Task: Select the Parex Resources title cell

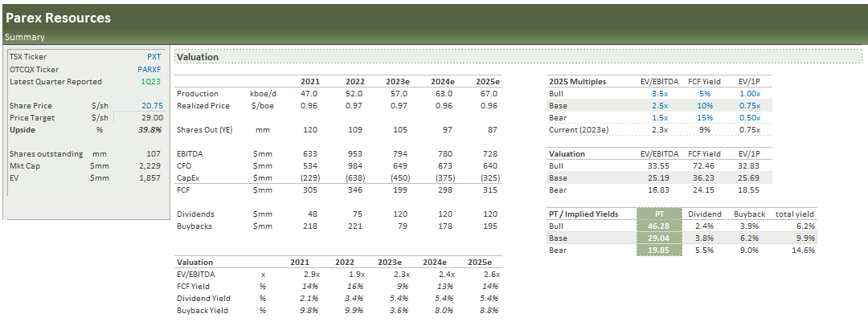Action: pos(58,18)
